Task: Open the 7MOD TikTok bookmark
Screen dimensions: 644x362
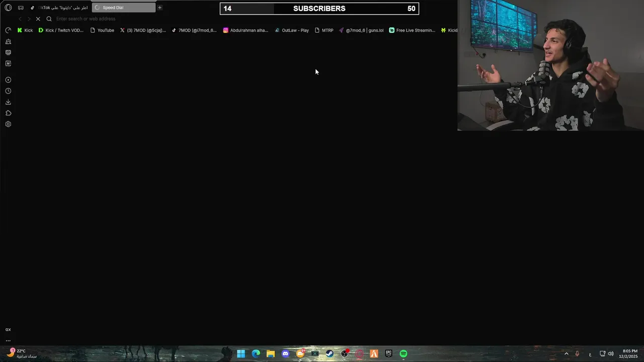Action: point(194,30)
